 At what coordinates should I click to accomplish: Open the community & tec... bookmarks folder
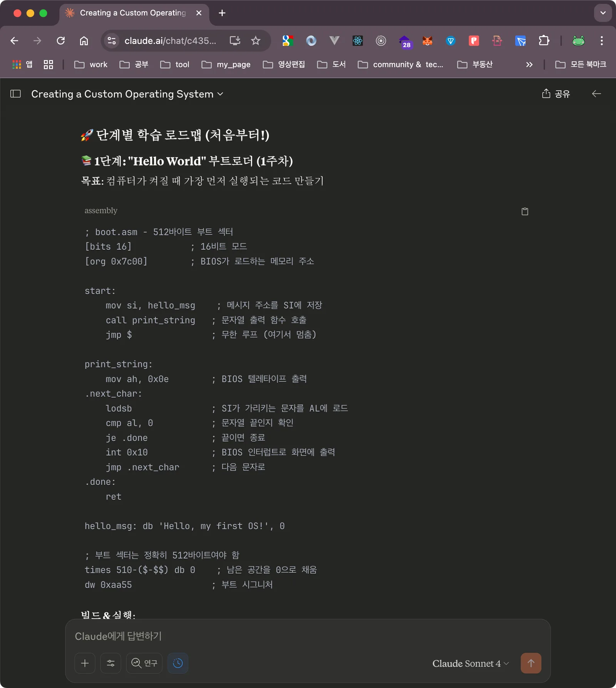click(400, 64)
